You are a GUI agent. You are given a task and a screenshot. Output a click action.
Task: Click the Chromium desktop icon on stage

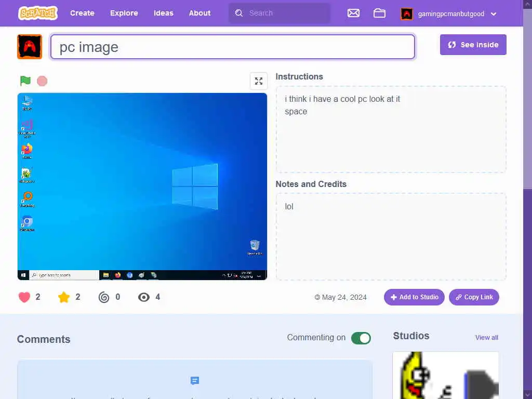[x=27, y=223]
